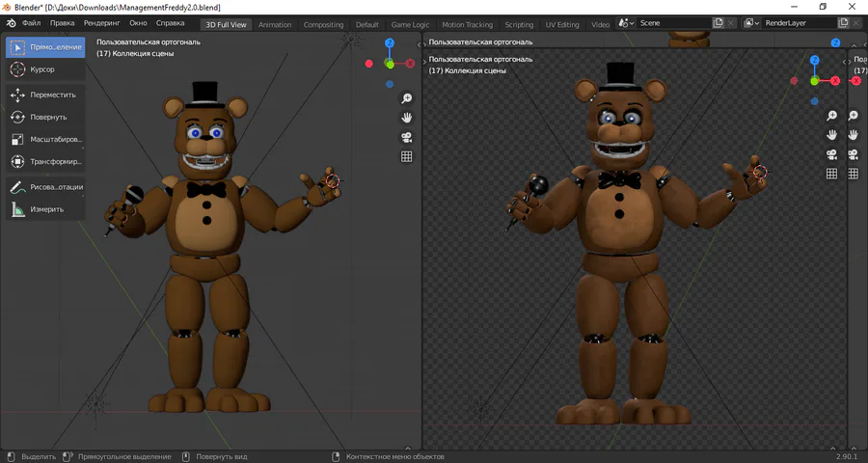This screenshot has height=463, width=868.
Task: Click green Y axis ball in left viewport gizmo
Action: click(x=391, y=65)
